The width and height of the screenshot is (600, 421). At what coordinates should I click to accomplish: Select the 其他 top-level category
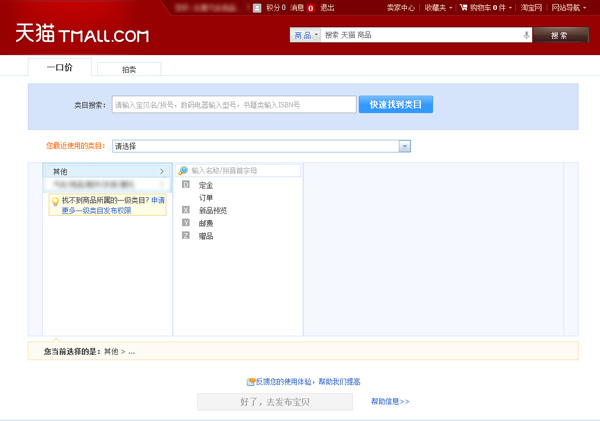click(107, 171)
